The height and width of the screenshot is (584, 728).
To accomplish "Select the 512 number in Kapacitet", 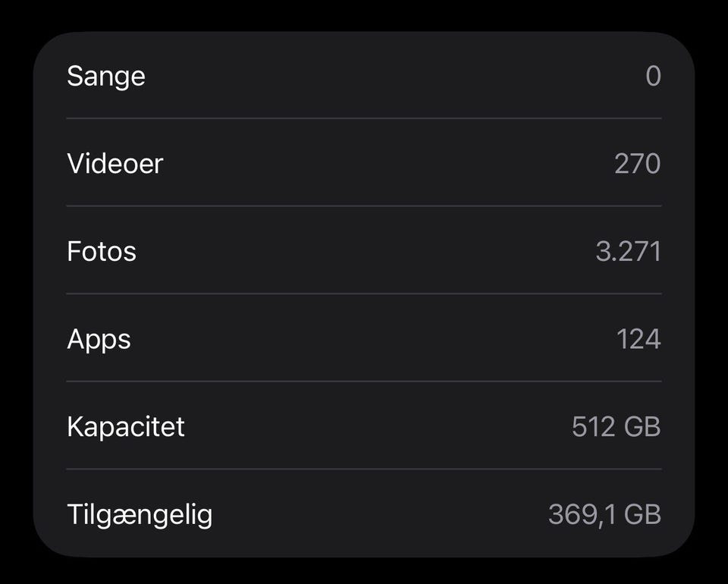I will [593, 426].
